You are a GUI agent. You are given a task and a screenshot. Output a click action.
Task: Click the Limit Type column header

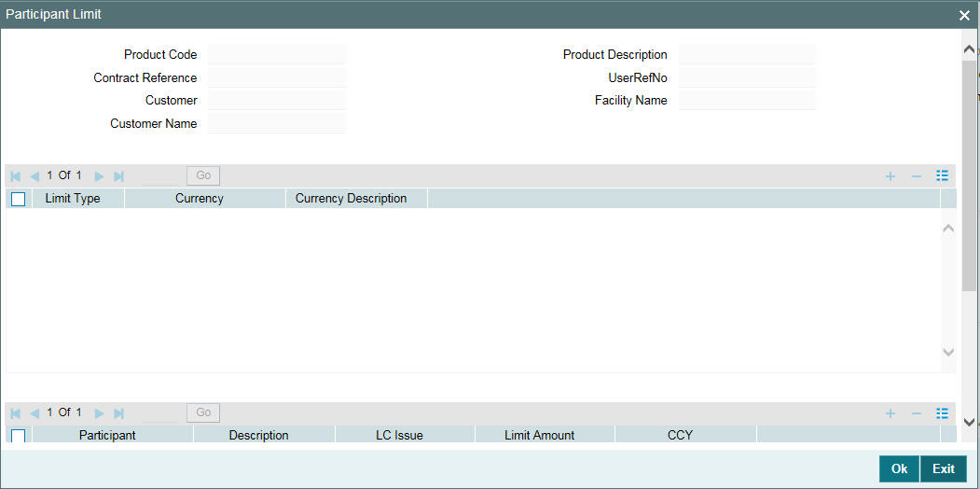78,199
